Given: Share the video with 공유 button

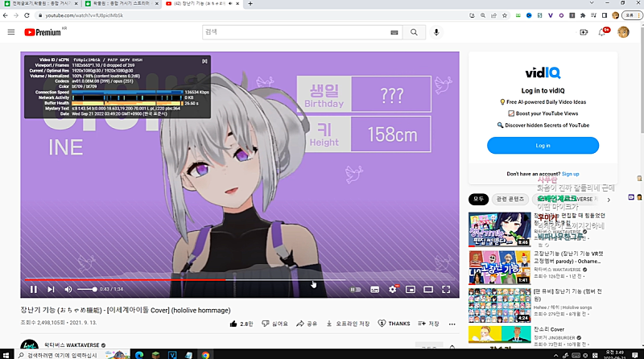Looking at the screenshot, I should (307, 324).
